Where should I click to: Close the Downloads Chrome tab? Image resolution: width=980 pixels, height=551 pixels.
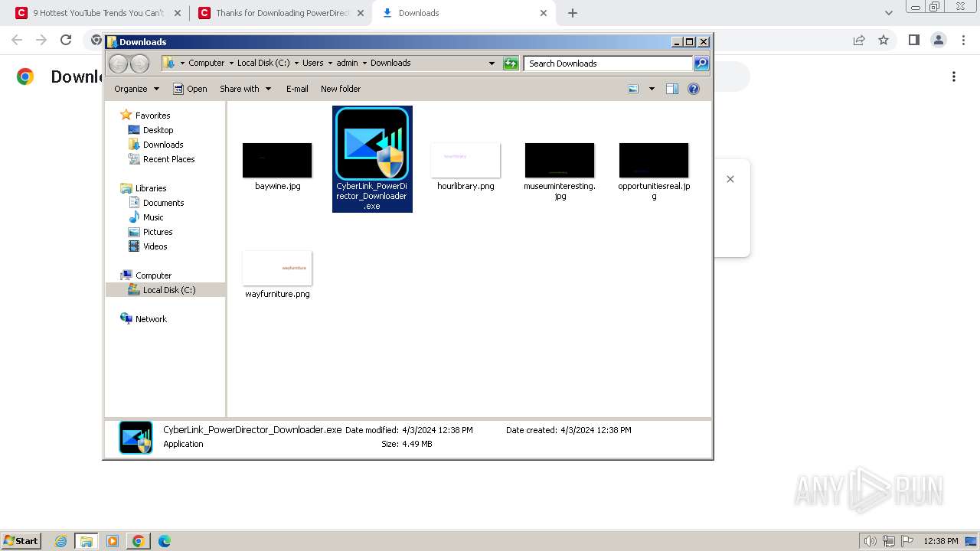point(544,13)
